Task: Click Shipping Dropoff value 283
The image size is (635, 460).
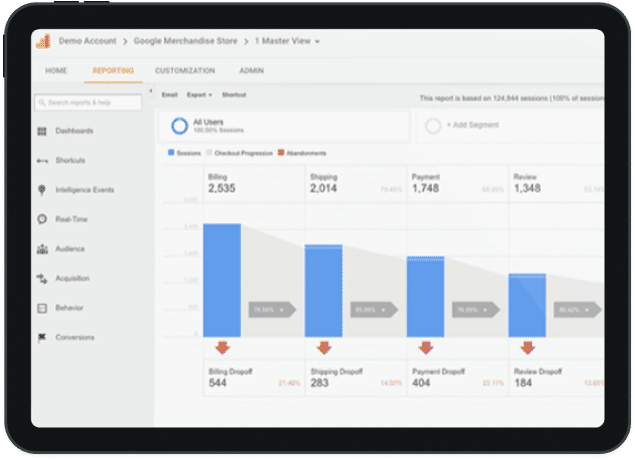Action: point(320,383)
